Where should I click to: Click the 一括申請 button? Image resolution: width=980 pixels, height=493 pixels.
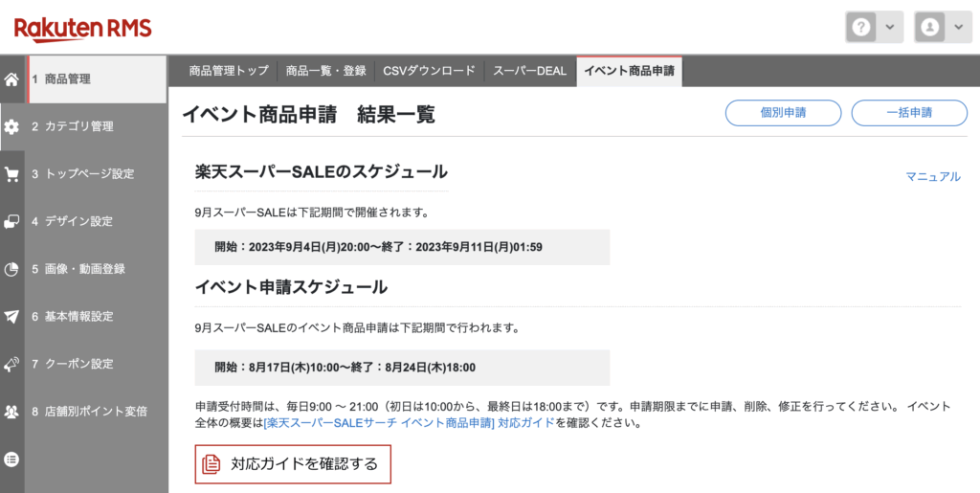click(x=909, y=113)
